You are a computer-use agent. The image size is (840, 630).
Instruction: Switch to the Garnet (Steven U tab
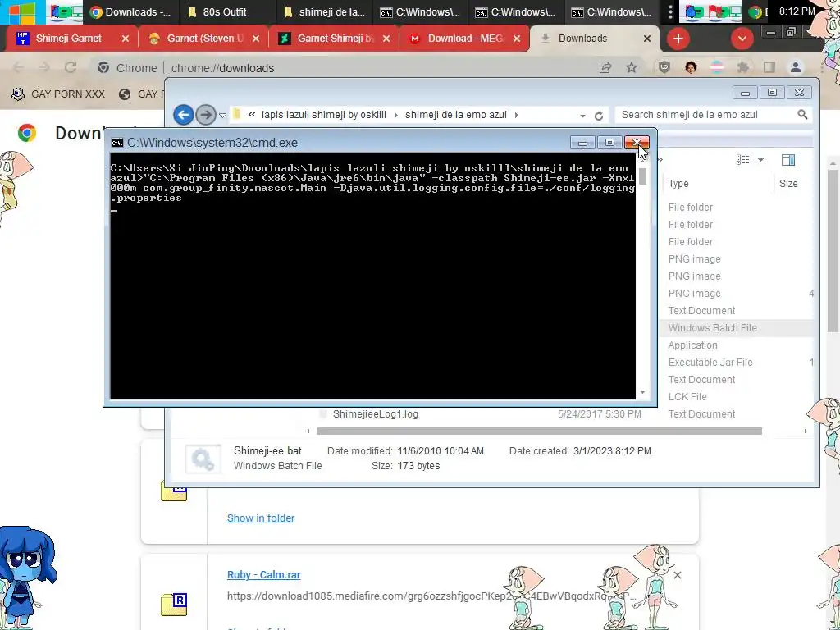202,39
